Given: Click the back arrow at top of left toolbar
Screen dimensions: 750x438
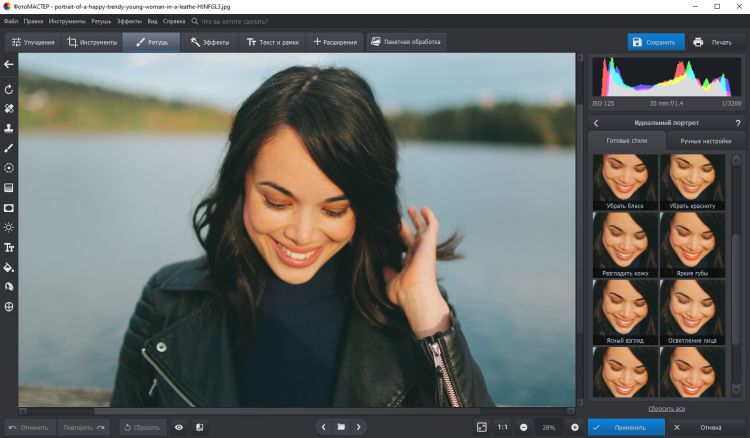Looking at the screenshot, I should pyautogui.click(x=9, y=64).
